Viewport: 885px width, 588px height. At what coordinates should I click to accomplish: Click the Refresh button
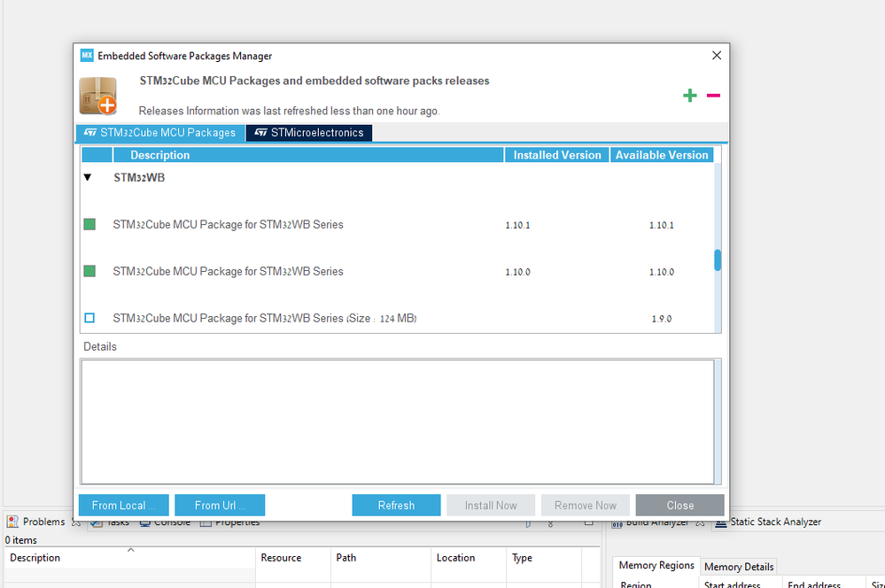click(396, 505)
